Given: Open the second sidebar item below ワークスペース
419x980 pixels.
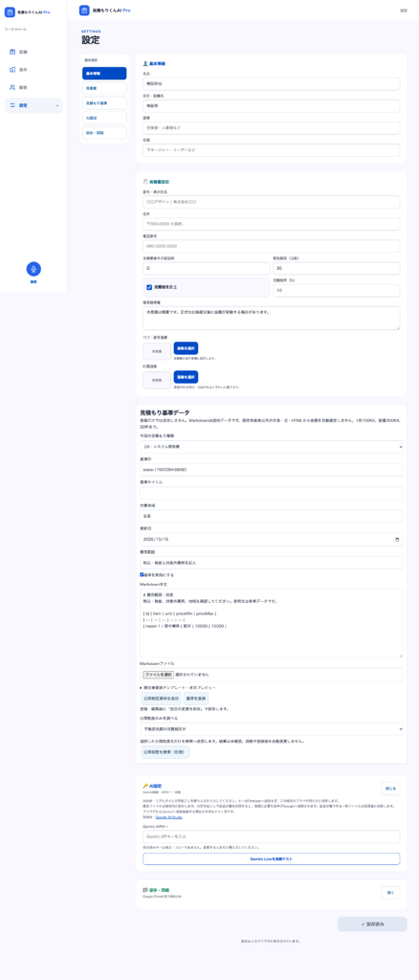Looking at the screenshot, I should 33,69.
